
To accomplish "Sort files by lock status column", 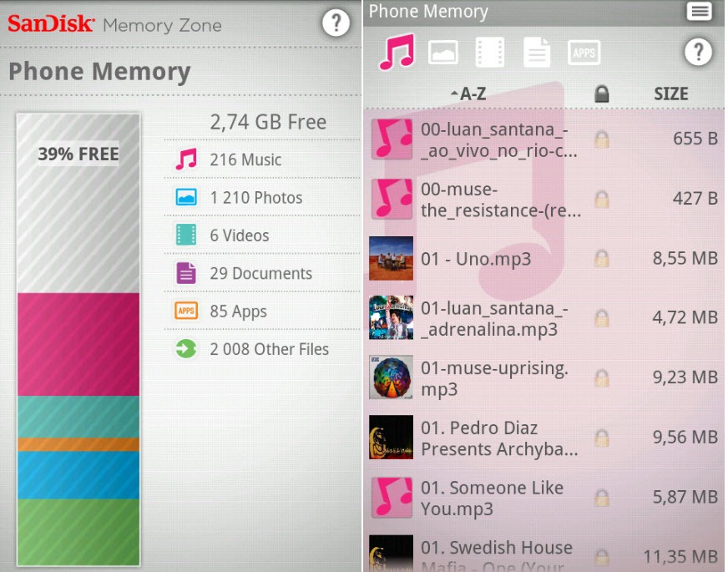I will (x=601, y=94).
